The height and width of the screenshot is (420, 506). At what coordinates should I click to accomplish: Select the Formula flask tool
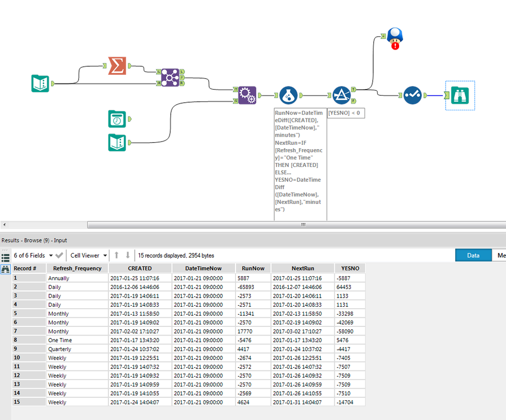tap(288, 95)
